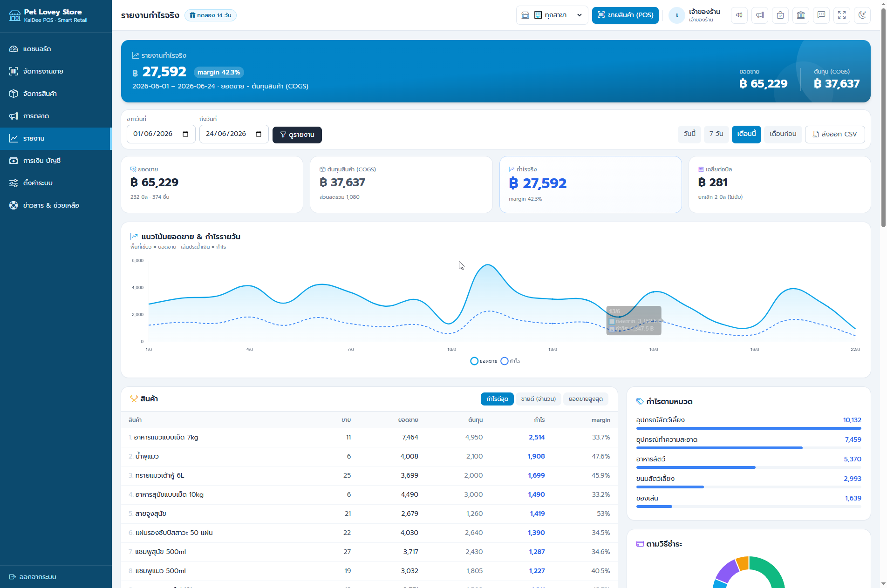Open การเงิน บัญชี finance in sidebar
Image resolution: width=887 pixels, height=588 pixels.
(55, 161)
